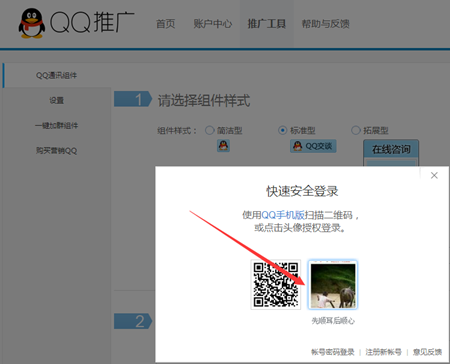Click the small penguin preview icon under 简洁型
Image resolution: width=450 pixels, height=364 pixels.
click(x=223, y=146)
